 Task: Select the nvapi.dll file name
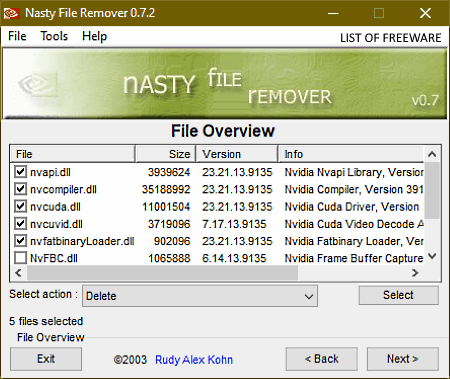[x=50, y=172]
